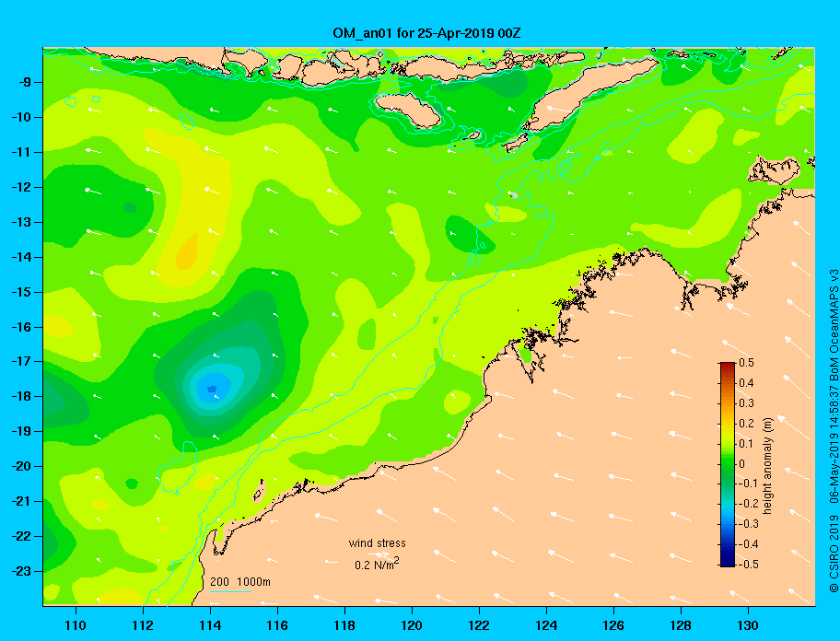The height and width of the screenshot is (641, 840).
Task: Click longitude label 118 on the x-axis
Action: [x=344, y=625]
